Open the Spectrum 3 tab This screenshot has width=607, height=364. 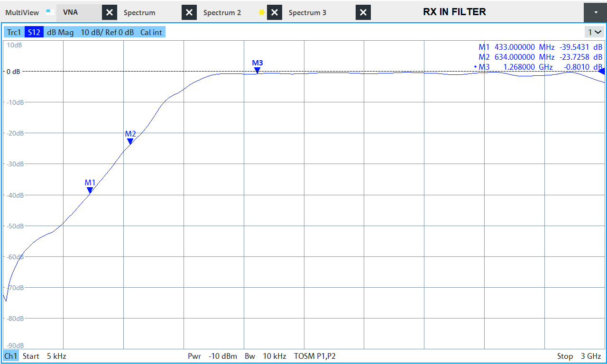307,13
